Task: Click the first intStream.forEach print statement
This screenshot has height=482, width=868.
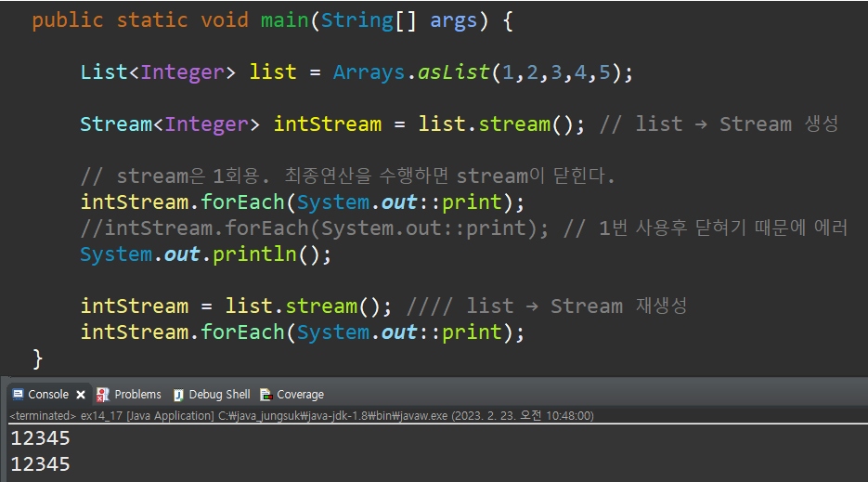Action: 303,202
